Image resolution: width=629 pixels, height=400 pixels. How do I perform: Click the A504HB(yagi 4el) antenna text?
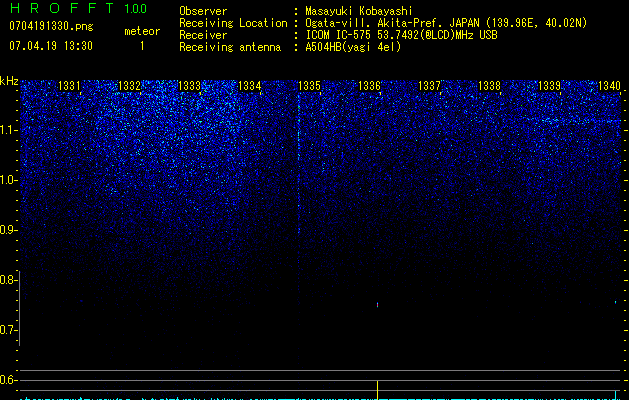tap(353, 47)
